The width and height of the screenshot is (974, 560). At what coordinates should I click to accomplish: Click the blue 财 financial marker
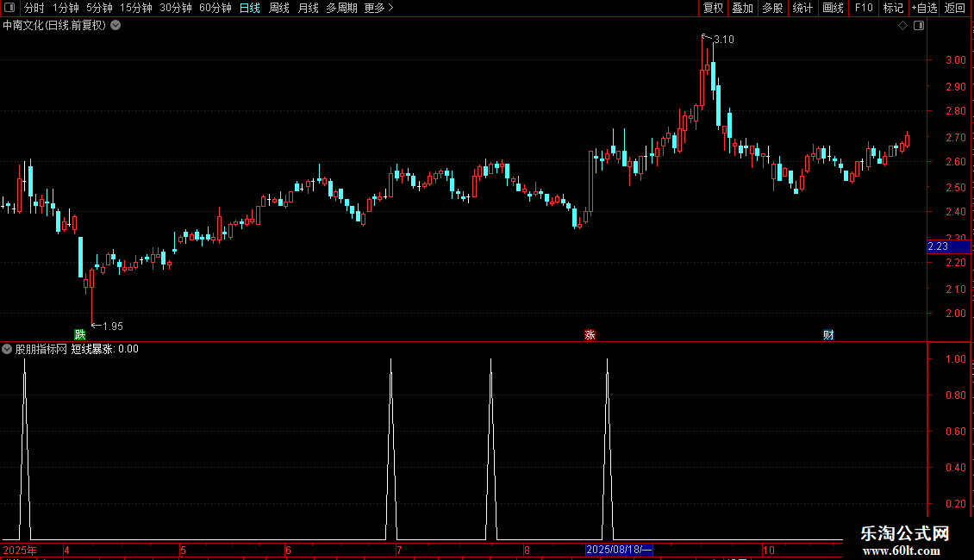(828, 334)
